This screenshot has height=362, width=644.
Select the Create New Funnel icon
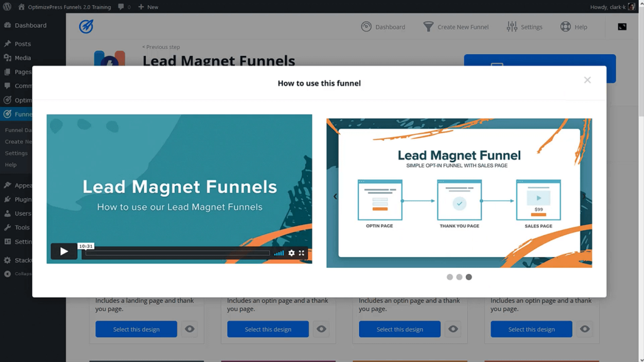pos(429,26)
